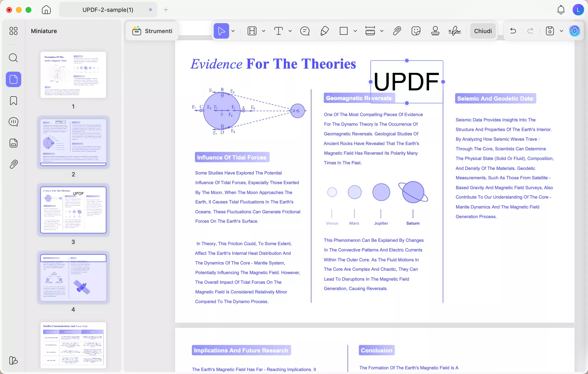Click the attachment paperclip in toolbar
Screen dimensions: 588x374
pyautogui.click(x=397, y=31)
